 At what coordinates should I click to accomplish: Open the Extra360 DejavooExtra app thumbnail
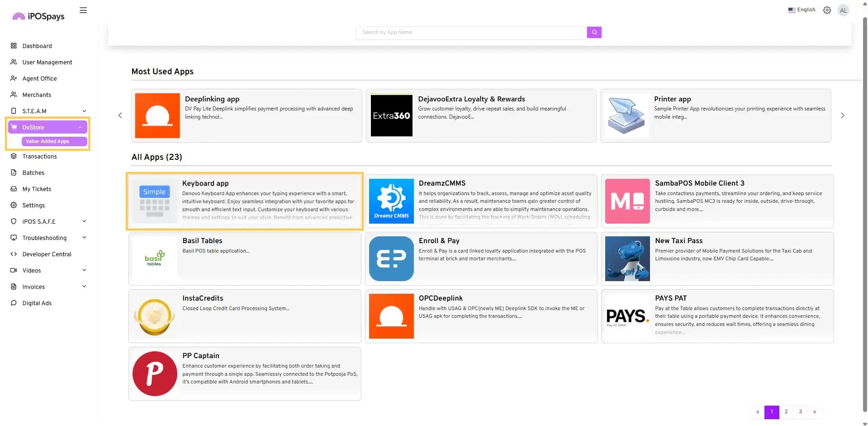[x=391, y=115]
